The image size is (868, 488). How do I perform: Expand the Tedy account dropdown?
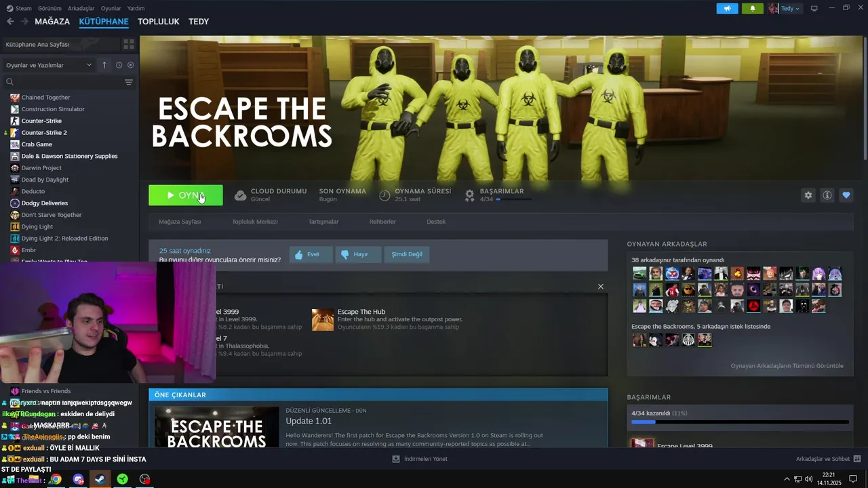pos(785,8)
